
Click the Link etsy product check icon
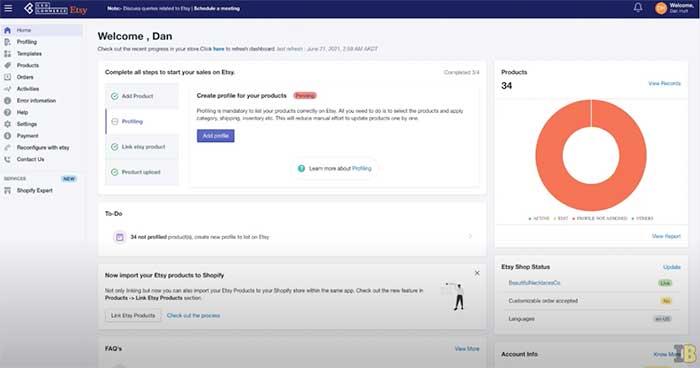pos(114,146)
